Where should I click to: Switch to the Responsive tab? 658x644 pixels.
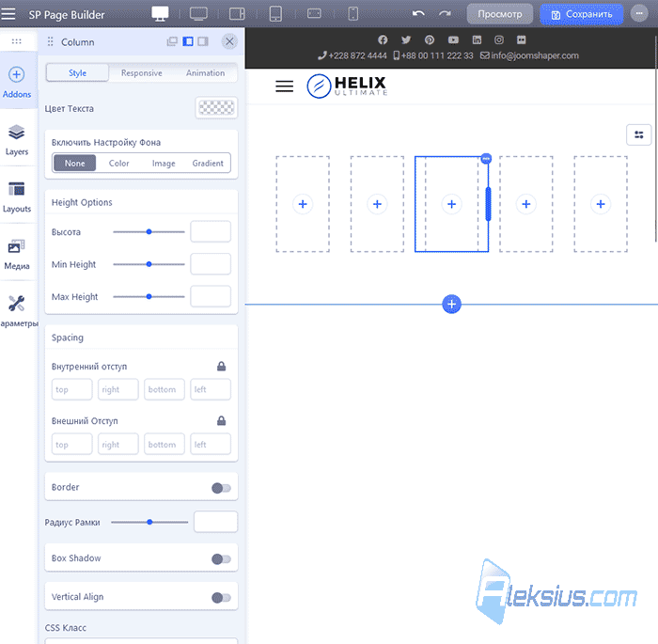pyautogui.click(x=141, y=72)
